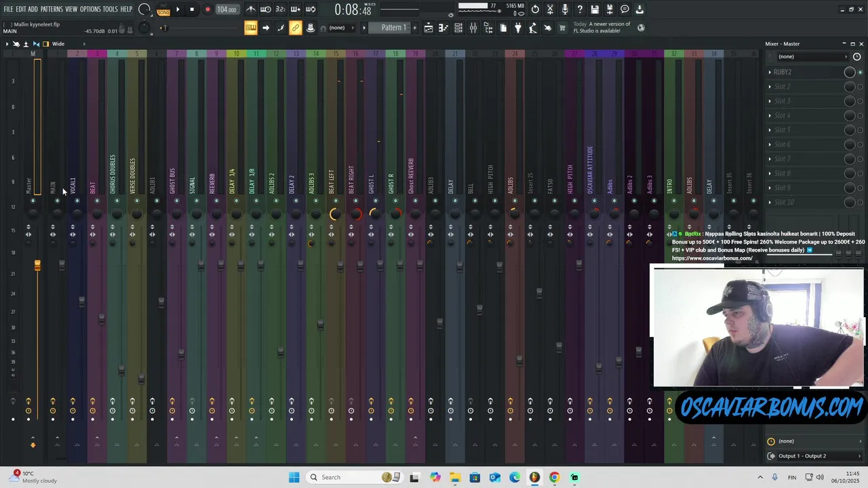Click the add new pattern plus button
Screen dimensions: 868x488
(414, 28)
